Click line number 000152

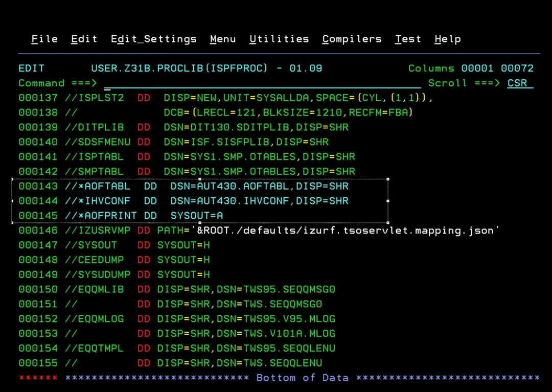[38, 319]
